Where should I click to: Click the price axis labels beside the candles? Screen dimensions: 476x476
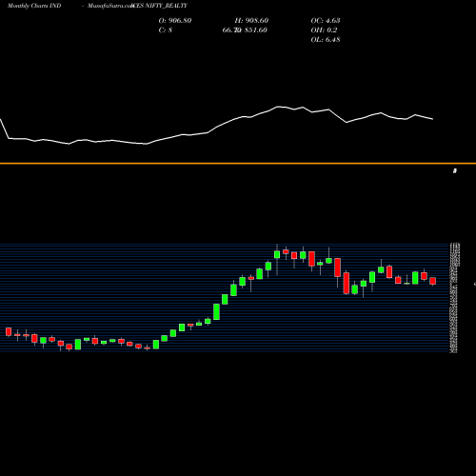pyautogui.click(x=454, y=298)
